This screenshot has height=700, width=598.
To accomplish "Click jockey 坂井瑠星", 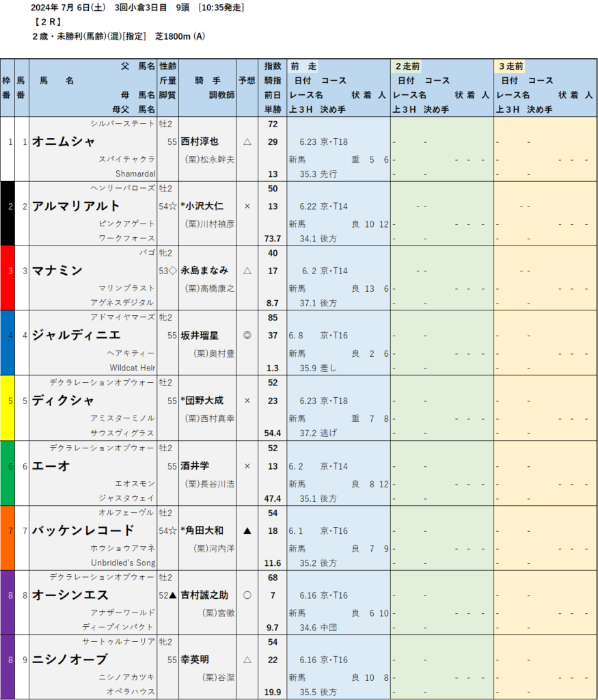I will coord(200,335).
